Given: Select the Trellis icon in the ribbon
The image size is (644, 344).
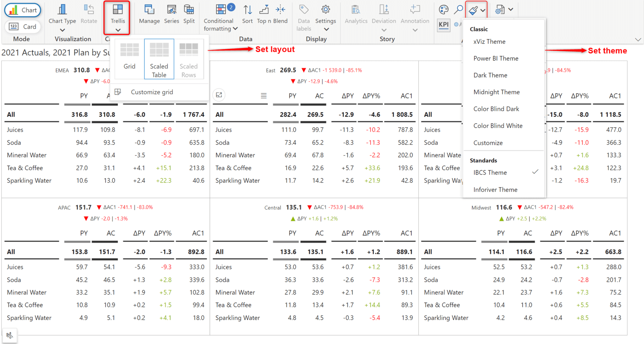Looking at the screenshot, I should point(118,14).
